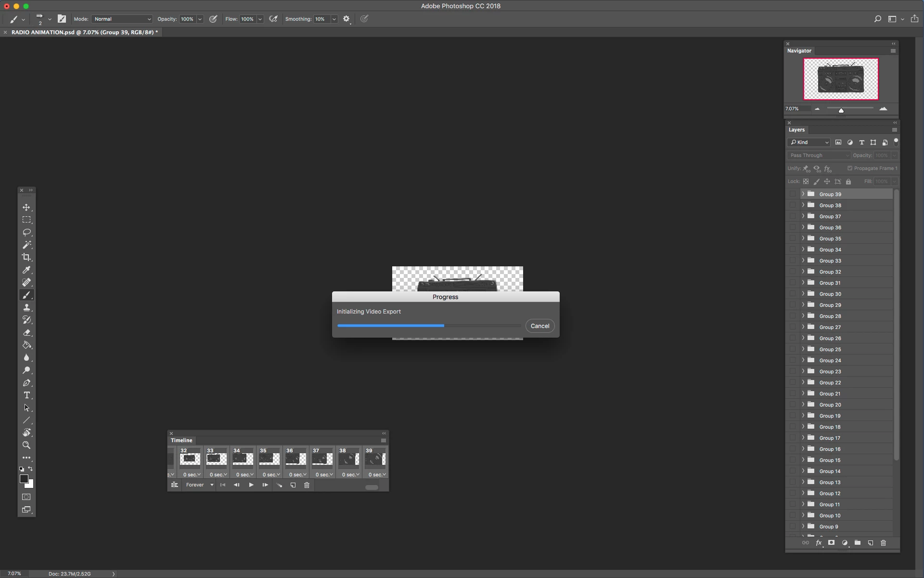Toggle visibility of Group 38 layer
Viewport: 924px width, 578px height.
[x=792, y=205]
